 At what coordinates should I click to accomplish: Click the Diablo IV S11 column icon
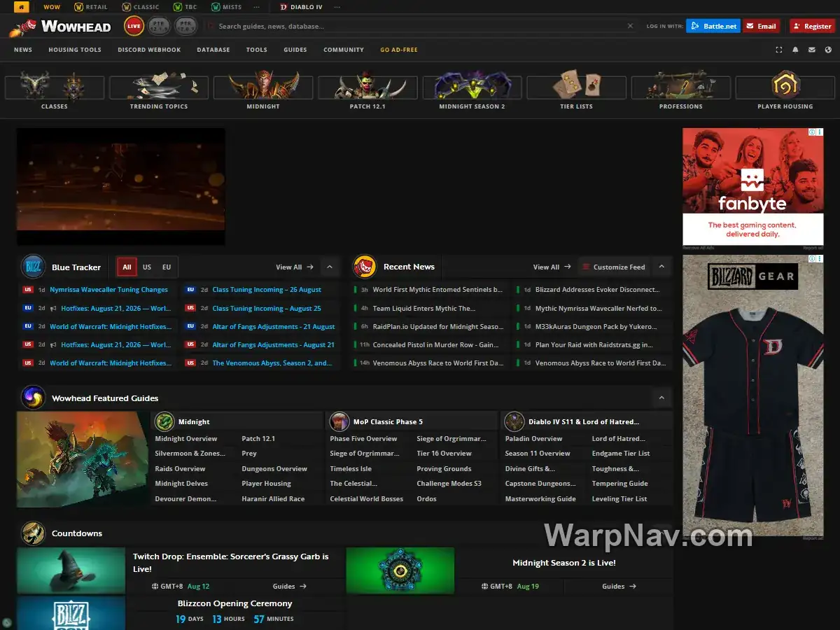[x=514, y=421]
